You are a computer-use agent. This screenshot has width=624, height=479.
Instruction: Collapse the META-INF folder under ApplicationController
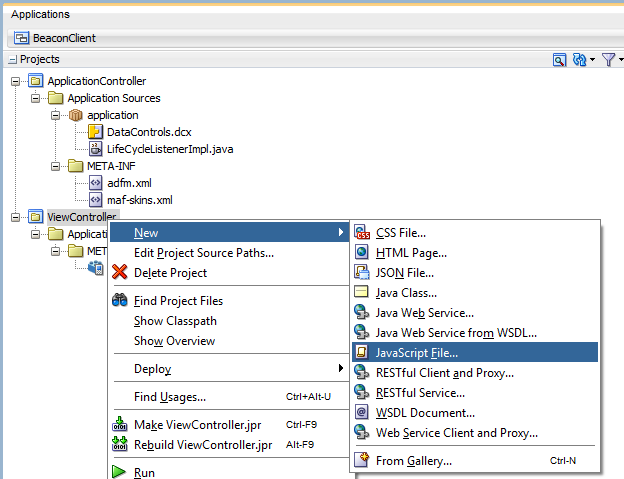tap(55, 166)
